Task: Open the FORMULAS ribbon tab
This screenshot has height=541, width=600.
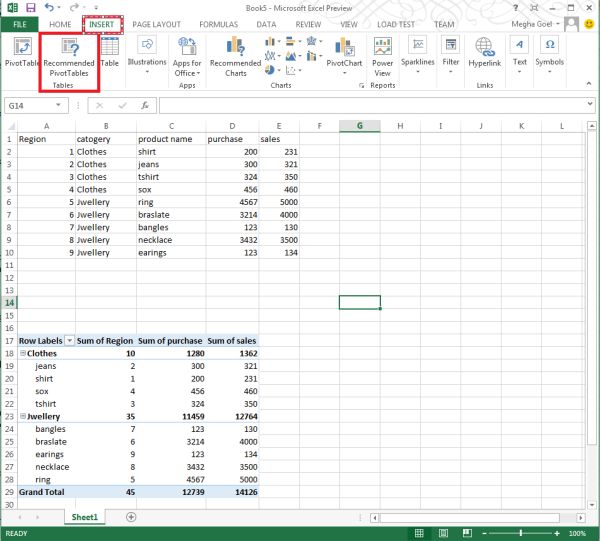Action: (x=218, y=23)
